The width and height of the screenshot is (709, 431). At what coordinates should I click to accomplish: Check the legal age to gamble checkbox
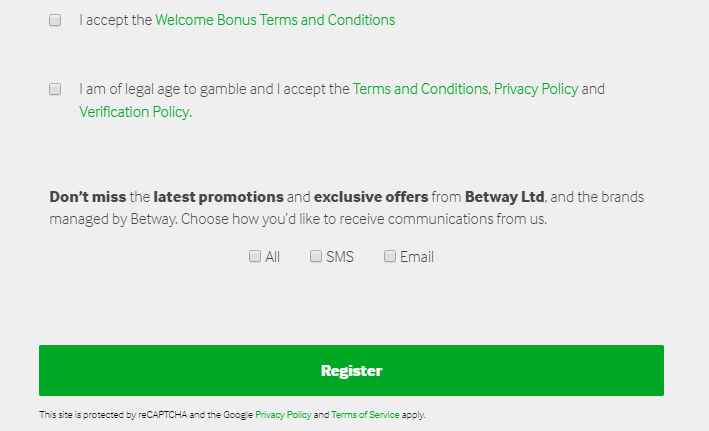(x=55, y=89)
